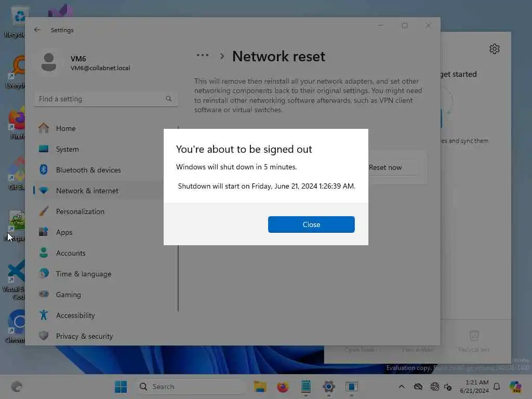Open the Notepad taskbar icon

[305, 387]
